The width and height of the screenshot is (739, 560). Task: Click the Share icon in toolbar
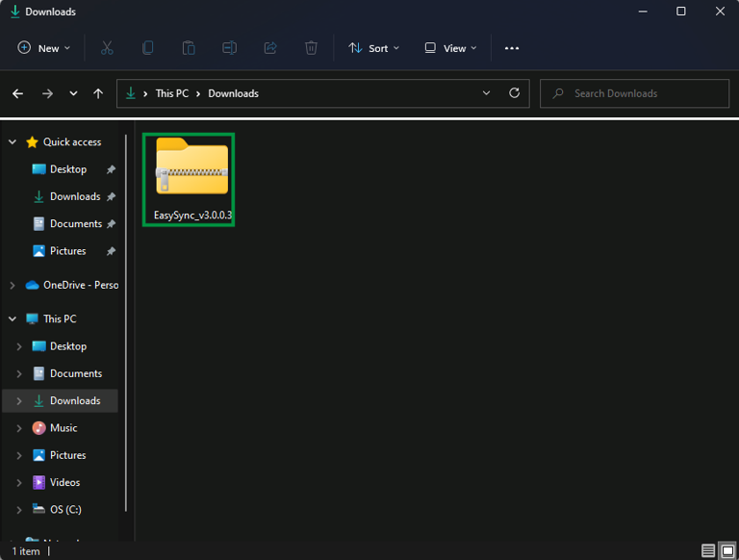(x=270, y=48)
